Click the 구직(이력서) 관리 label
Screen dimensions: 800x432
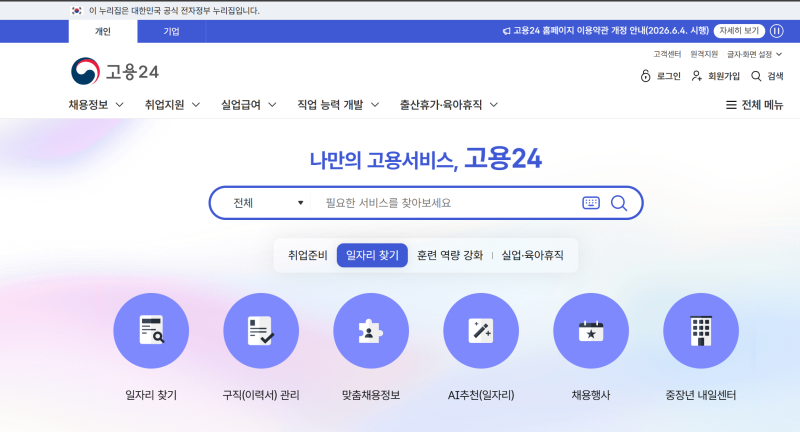(x=261, y=395)
